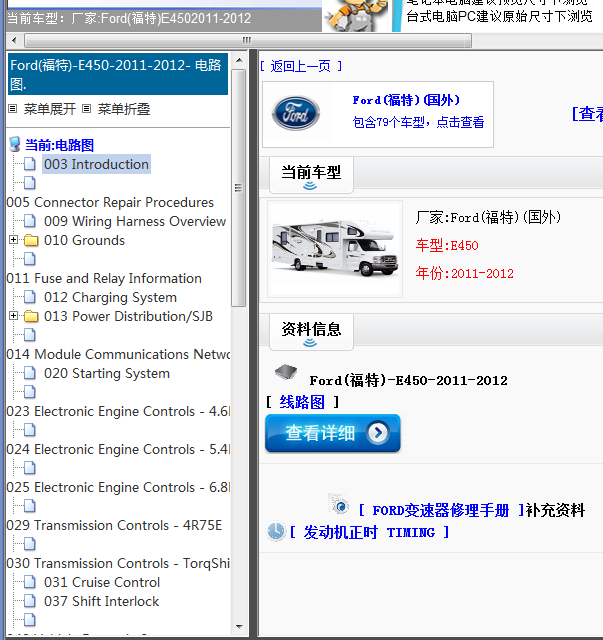This screenshot has width=603, height=640.
Task: Click page icon beside 009 Wiring Harness Overview
Action: [29, 221]
